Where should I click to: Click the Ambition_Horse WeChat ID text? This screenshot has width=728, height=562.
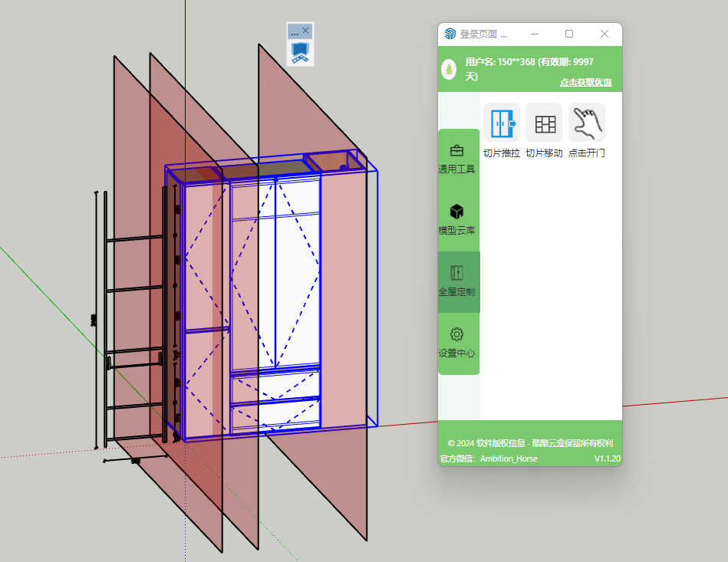509,458
